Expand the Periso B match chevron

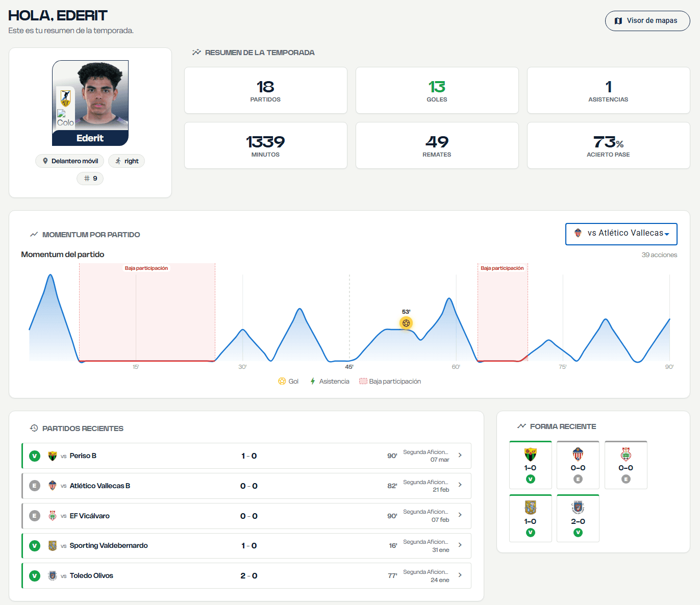(460, 456)
